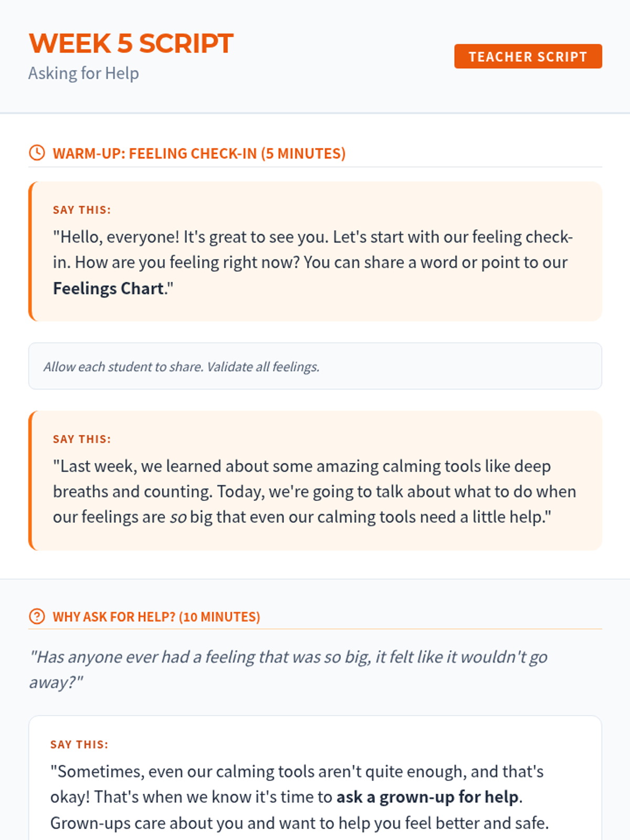Click the Say This label above 'Last week'
Image resolution: width=630 pixels, height=840 pixels.
coord(82,439)
